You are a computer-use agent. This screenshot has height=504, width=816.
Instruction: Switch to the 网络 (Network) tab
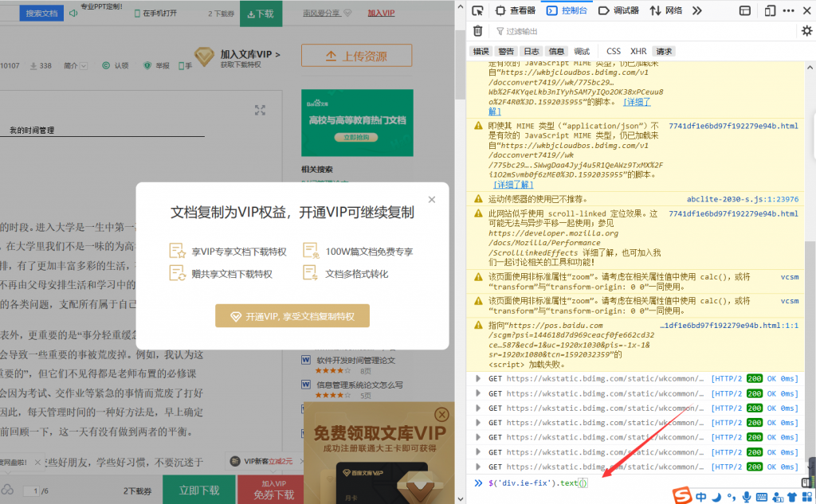click(x=666, y=10)
